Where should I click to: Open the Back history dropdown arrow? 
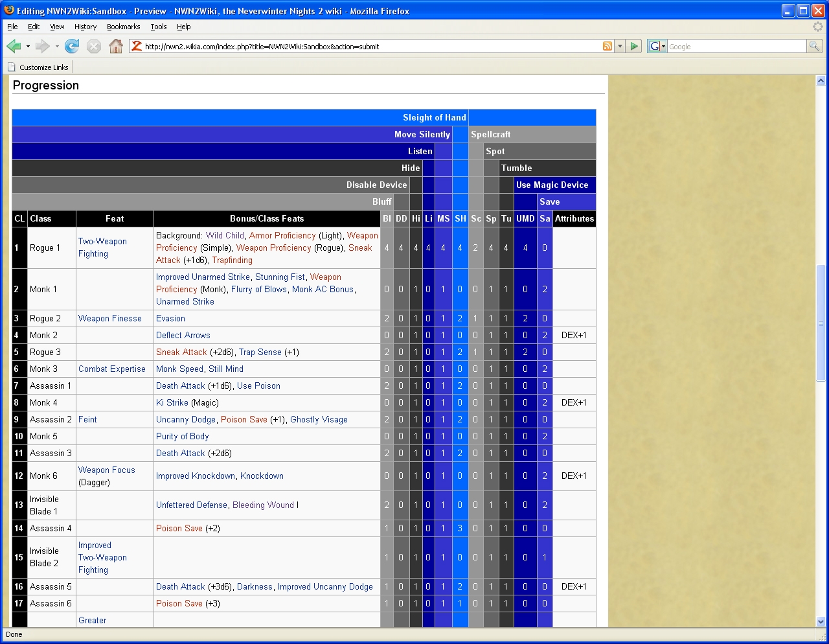pos(28,47)
